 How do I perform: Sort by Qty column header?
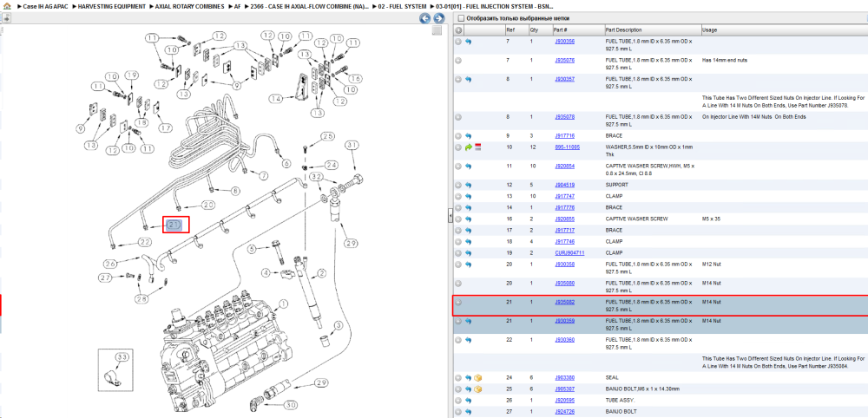(x=534, y=29)
